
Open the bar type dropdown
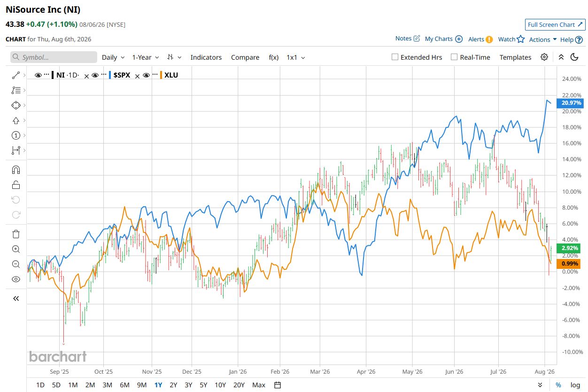[175, 57]
